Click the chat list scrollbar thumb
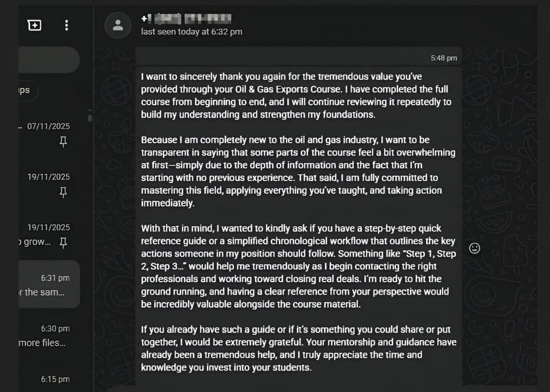550x392 pixels. coord(90,116)
